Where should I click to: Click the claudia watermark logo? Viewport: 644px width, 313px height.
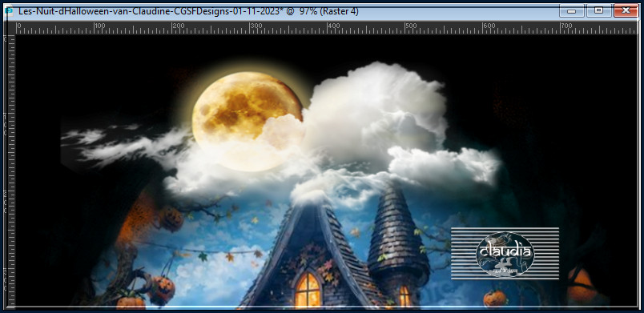505,254
